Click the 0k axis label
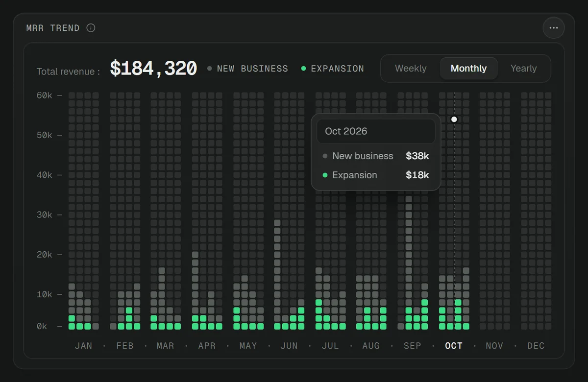The height and width of the screenshot is (382, 588). tap(42, 326)
